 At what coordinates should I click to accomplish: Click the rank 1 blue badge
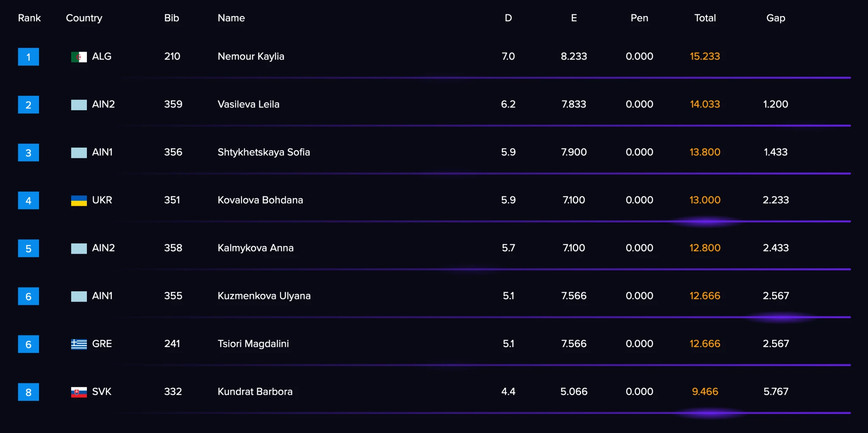[28, 57]
